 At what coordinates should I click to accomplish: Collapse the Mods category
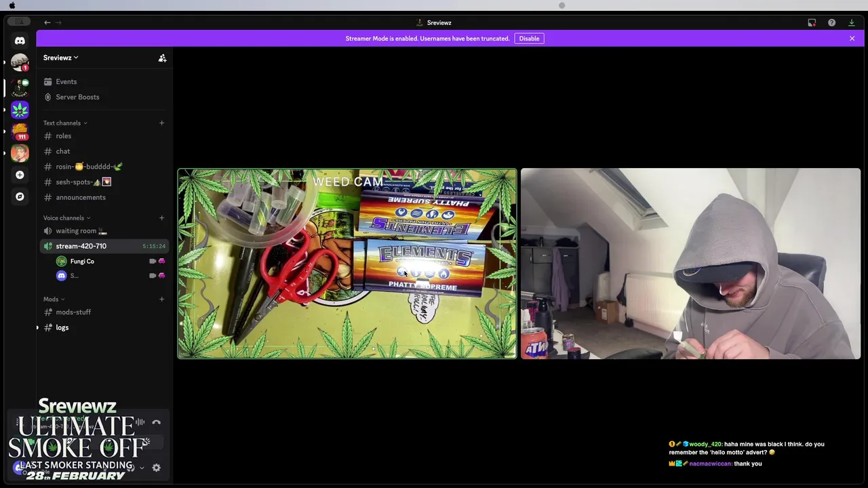pos(54,299)
